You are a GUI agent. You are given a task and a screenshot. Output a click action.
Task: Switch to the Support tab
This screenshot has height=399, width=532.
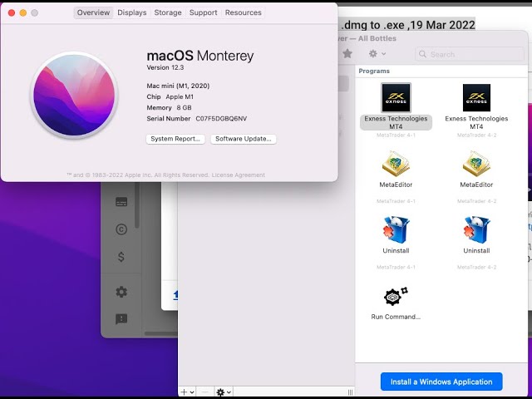click(x=203, y=12)
